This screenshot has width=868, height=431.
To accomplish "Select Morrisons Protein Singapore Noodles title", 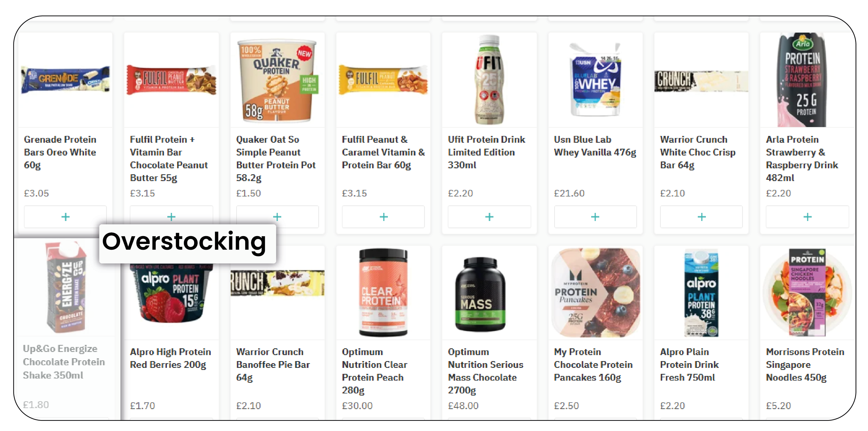I will click(805, 364).
